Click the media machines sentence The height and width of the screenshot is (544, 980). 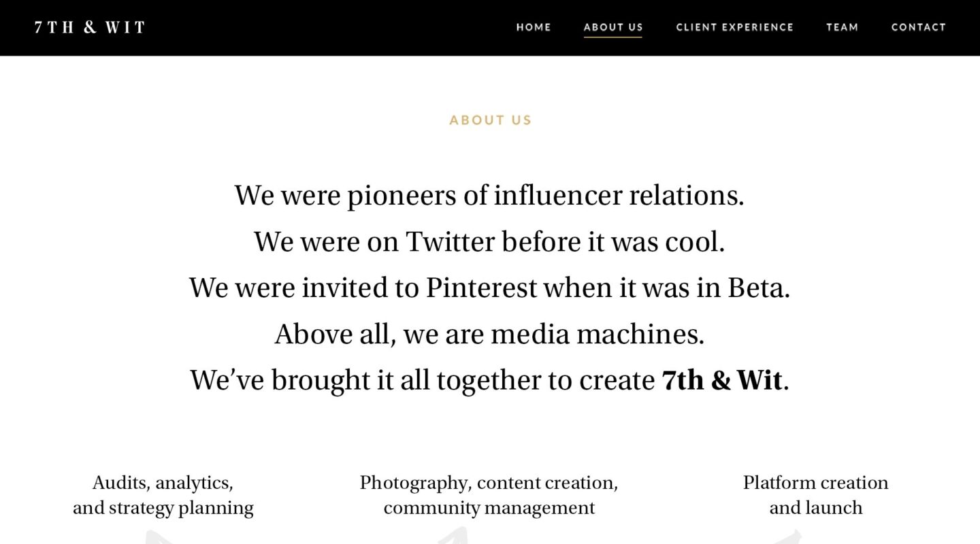click(490, 333)
